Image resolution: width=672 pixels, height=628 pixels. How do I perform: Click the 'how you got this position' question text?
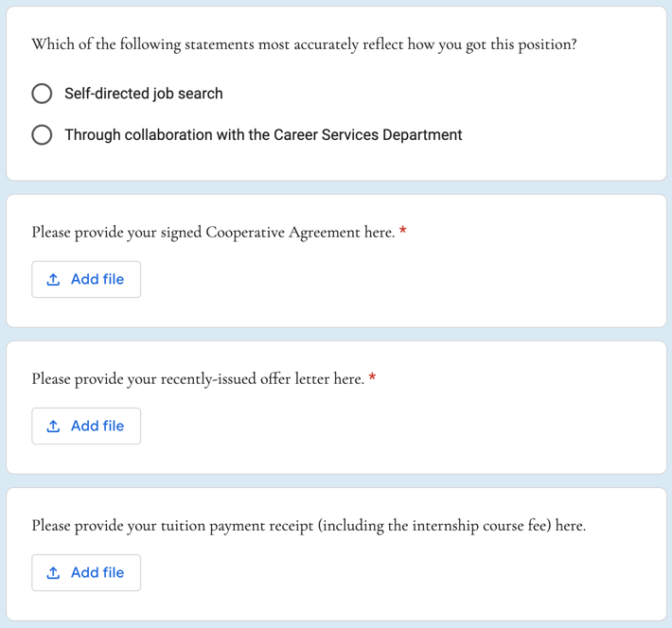point(304,44)
